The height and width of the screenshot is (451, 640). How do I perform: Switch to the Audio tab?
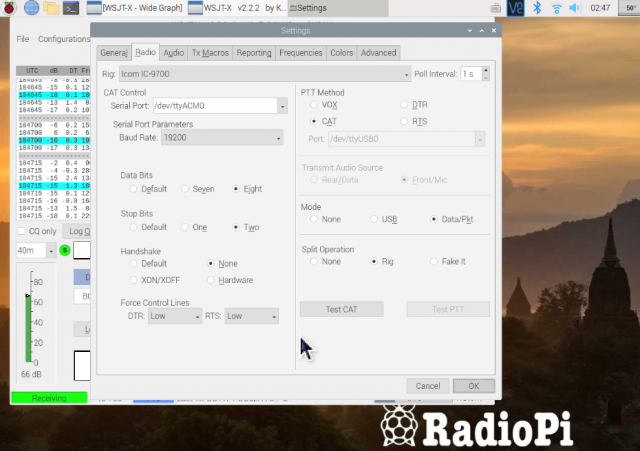[173, 53]
